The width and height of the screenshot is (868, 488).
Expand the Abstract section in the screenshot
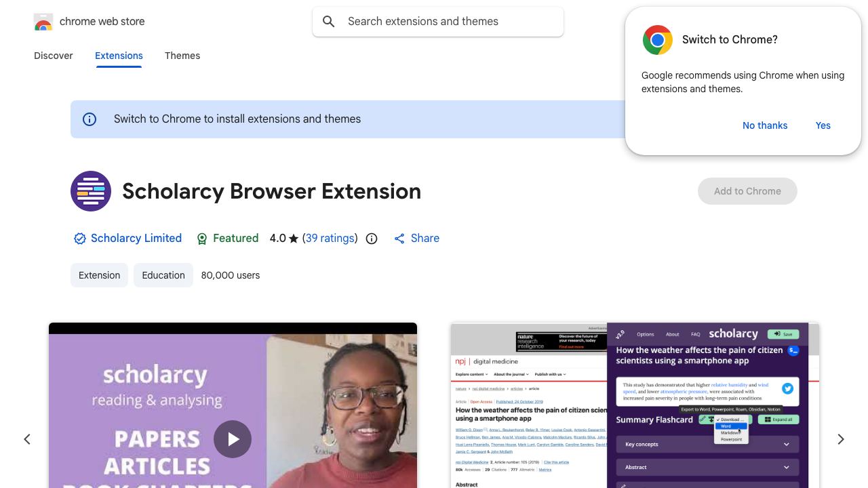tap(707, 467)
